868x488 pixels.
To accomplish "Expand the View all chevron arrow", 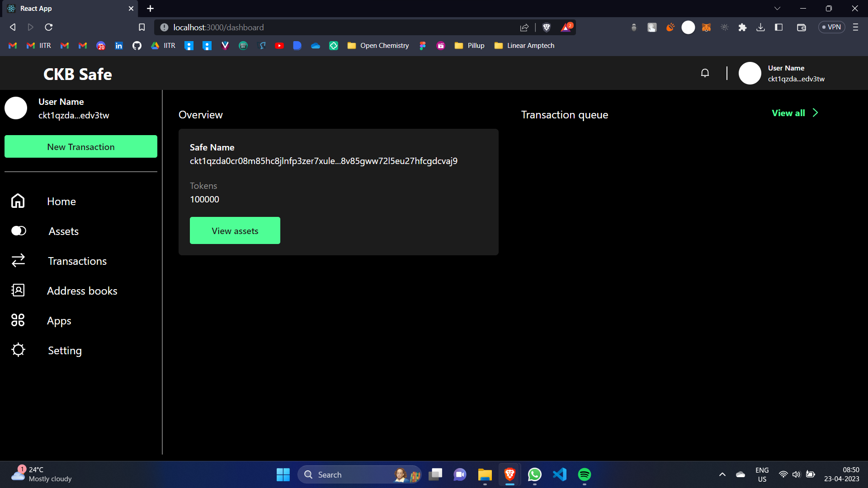I will point(815,113).
